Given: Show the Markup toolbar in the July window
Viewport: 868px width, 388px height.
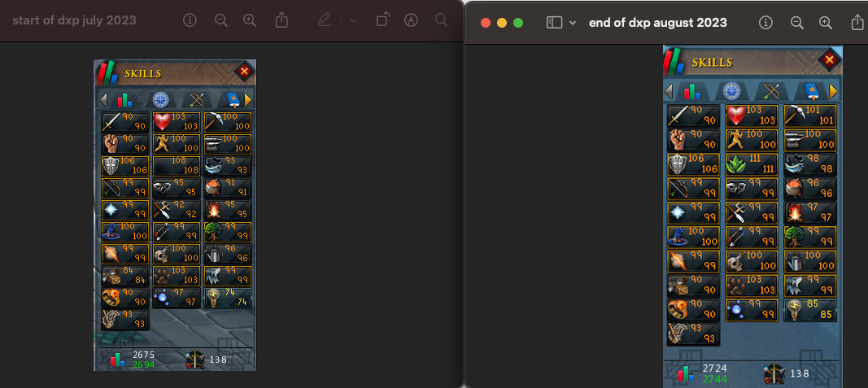Looking at the screenshot, I should 411,20.
